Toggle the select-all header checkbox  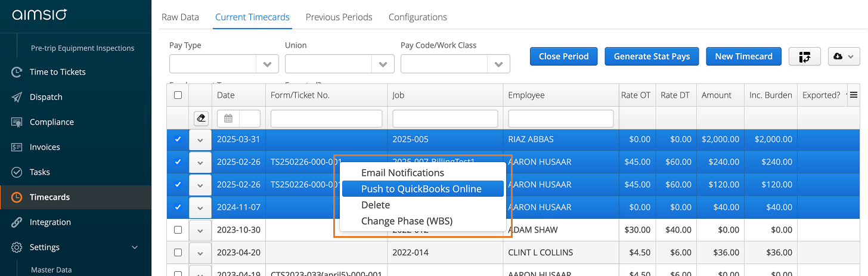(178, 95)
